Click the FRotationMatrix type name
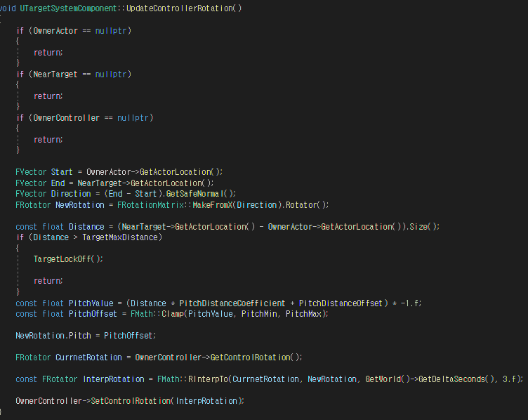 pos(151,205)
